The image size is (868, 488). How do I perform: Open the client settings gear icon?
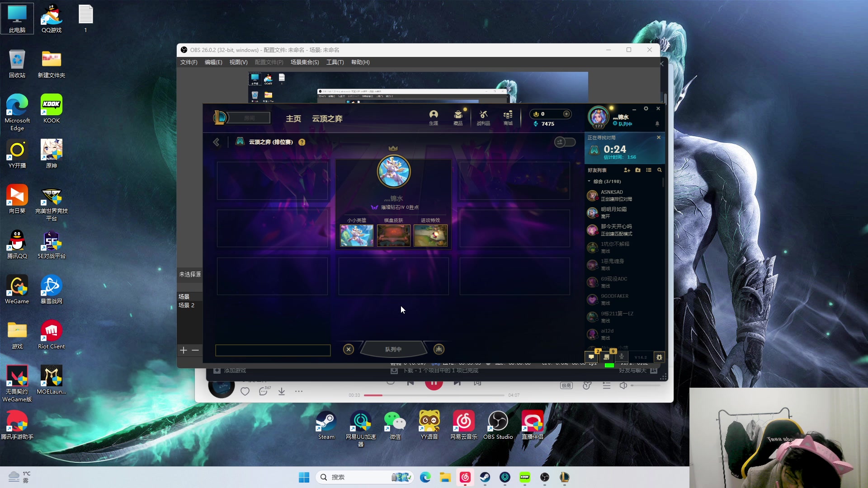click(x=646, y=108)
